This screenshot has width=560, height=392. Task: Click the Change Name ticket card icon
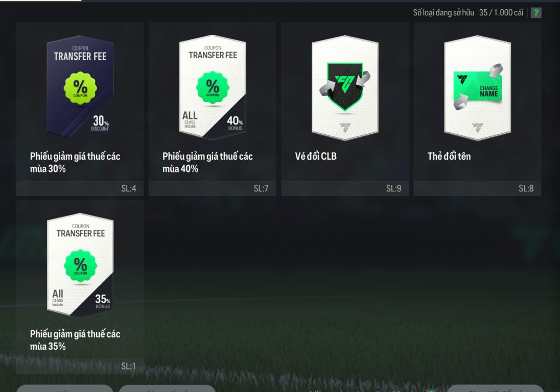[x=478, y=87]
